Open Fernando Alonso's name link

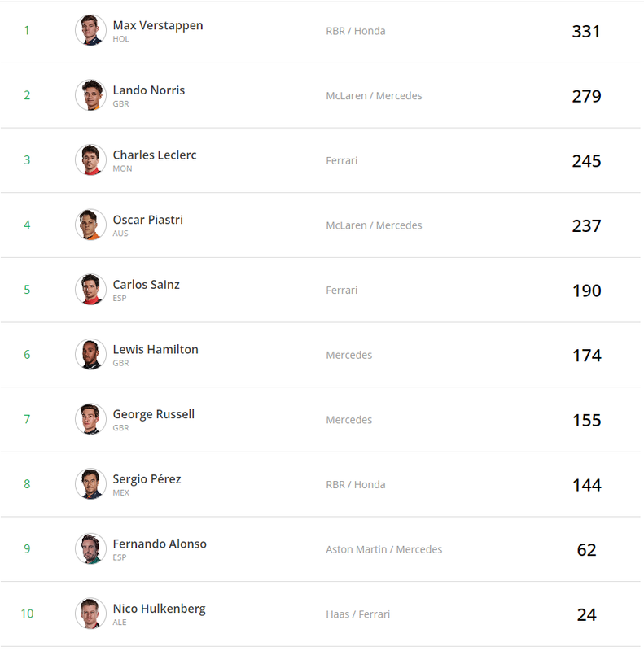[x=160, y=544]
